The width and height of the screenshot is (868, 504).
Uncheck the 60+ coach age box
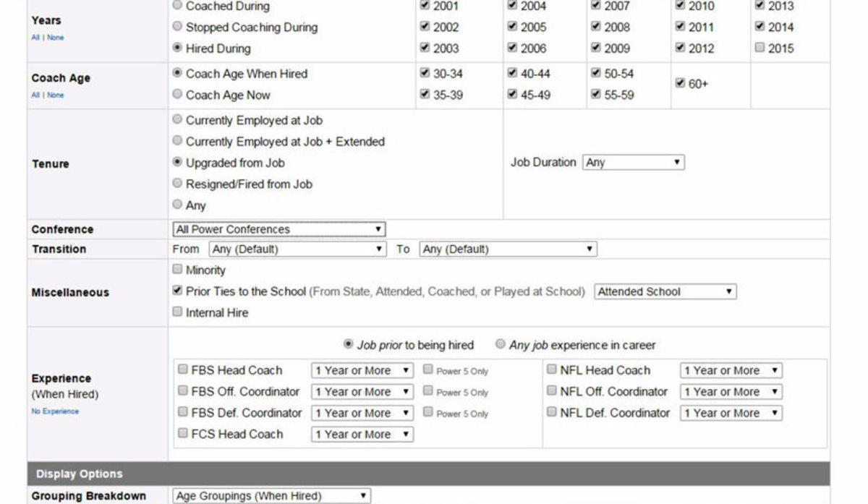point(679,83)
